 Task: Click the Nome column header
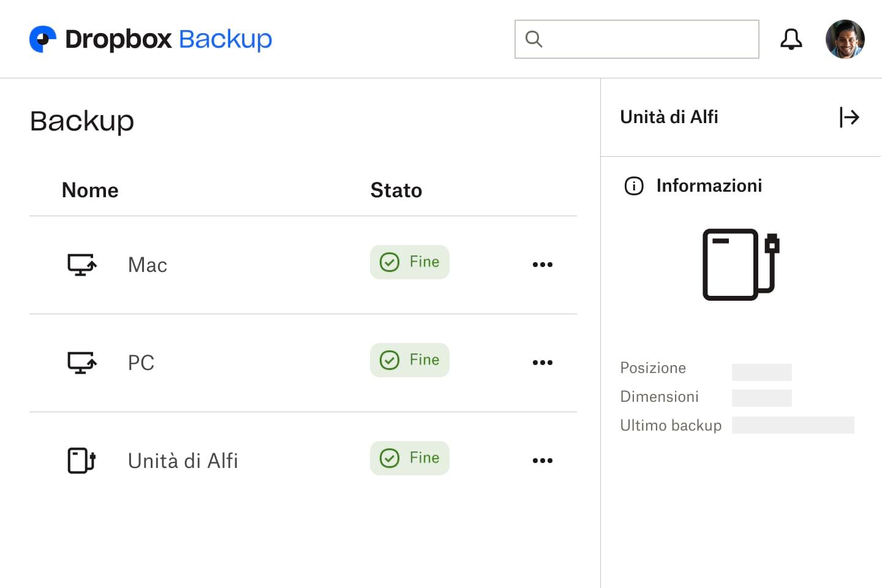[x=90, y=190]
